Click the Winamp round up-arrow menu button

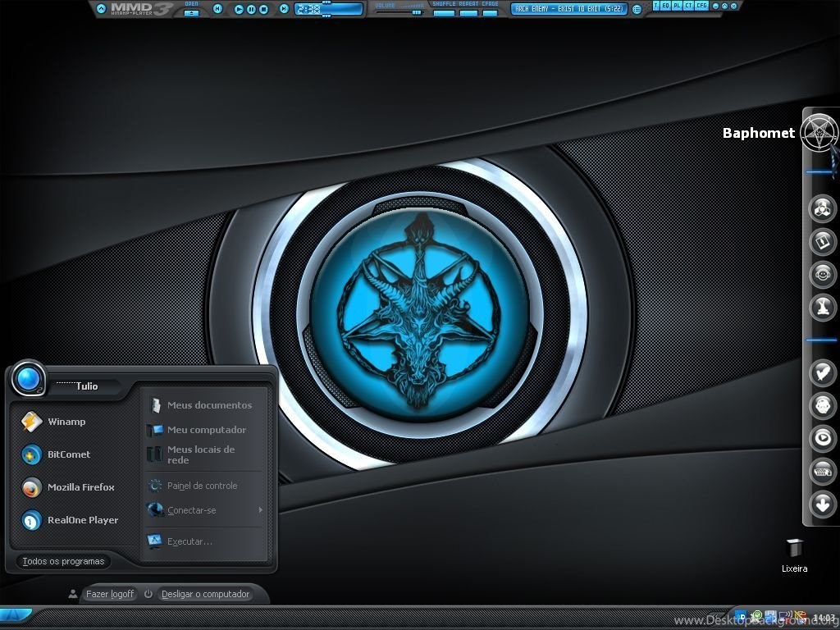click(x=101, y=9)
